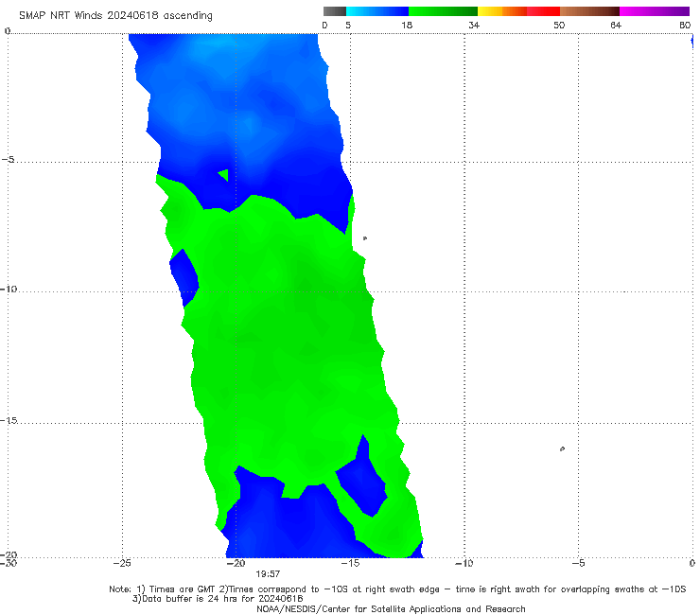Click the latitude axis label '-15'
This screenshot has height=615, width=700.
pos(9,420)
